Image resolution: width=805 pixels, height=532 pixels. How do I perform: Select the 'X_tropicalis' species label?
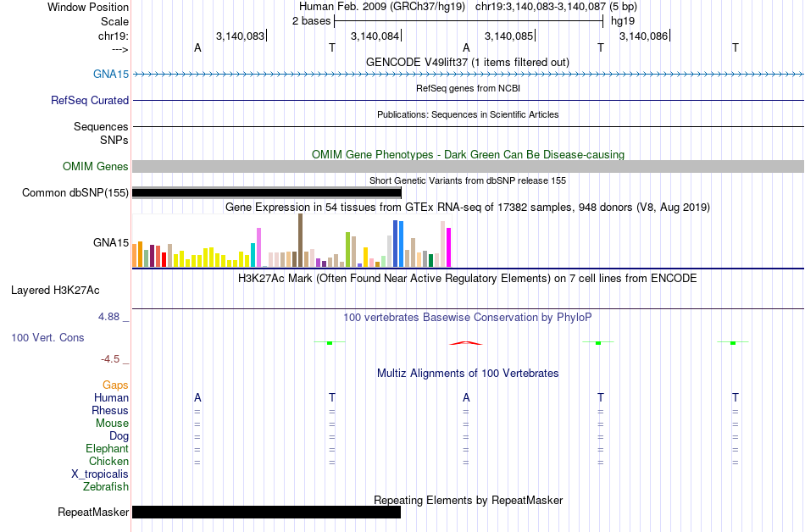(x=100, y=474)
